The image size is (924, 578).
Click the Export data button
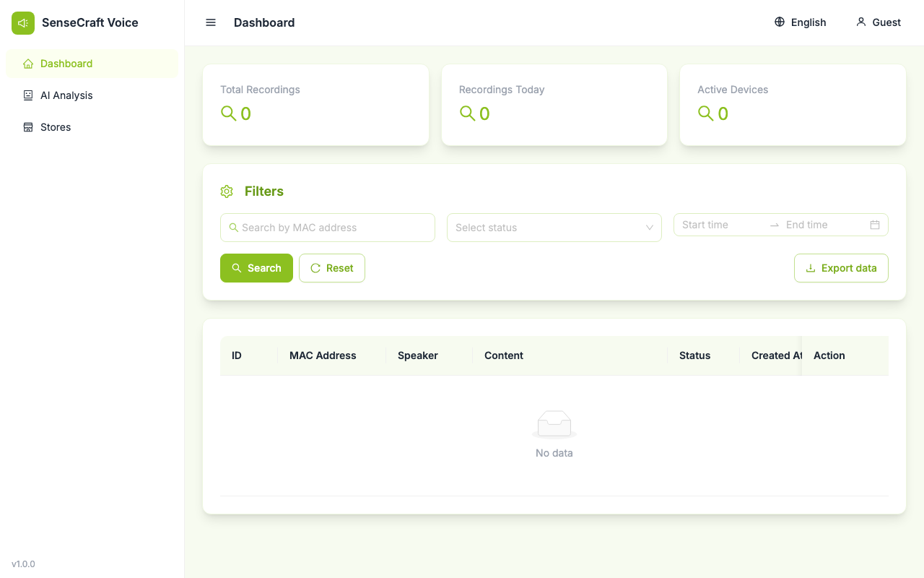(841, 268)
